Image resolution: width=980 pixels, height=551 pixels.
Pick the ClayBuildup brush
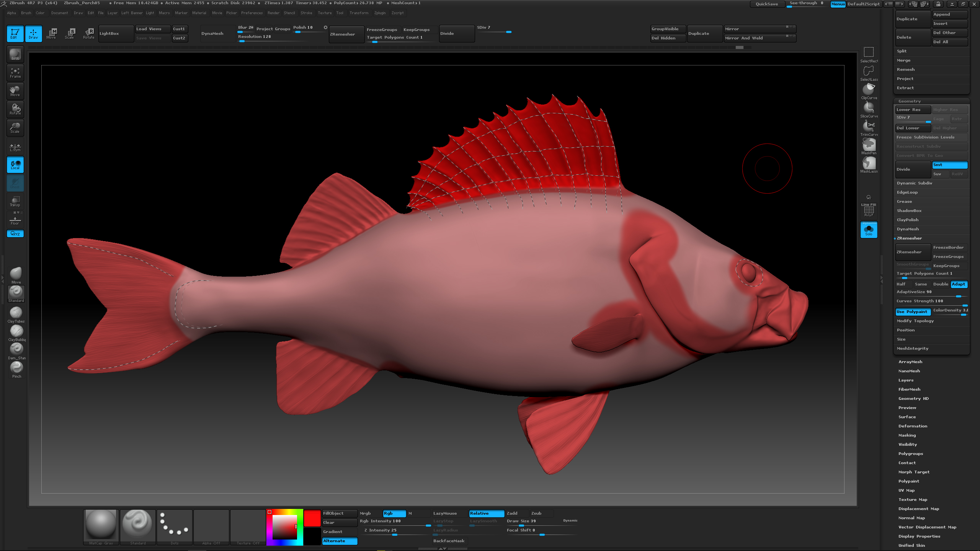[x=16, y=333]
